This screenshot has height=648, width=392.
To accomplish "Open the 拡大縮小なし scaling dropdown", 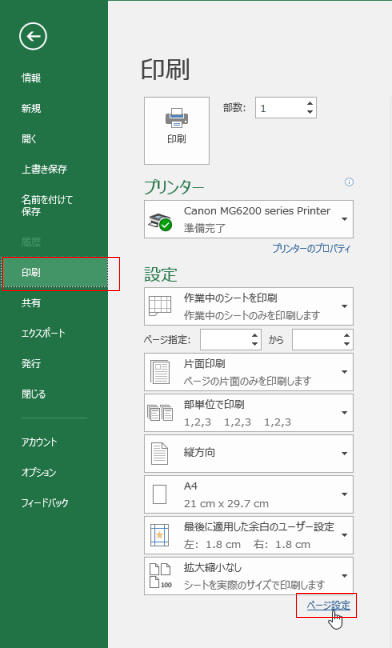I will pyautogui.click(x=249, y=576).
